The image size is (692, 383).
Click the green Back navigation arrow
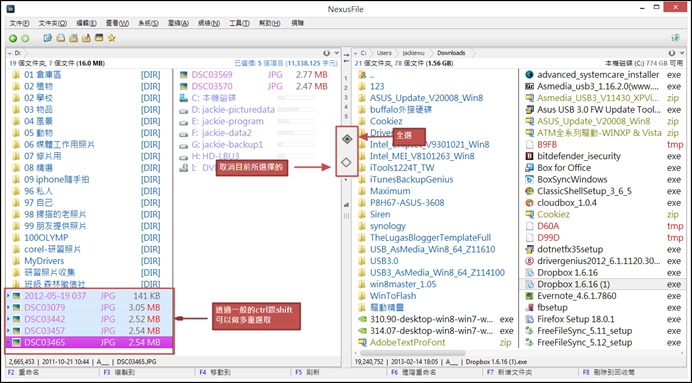point(13,38)
